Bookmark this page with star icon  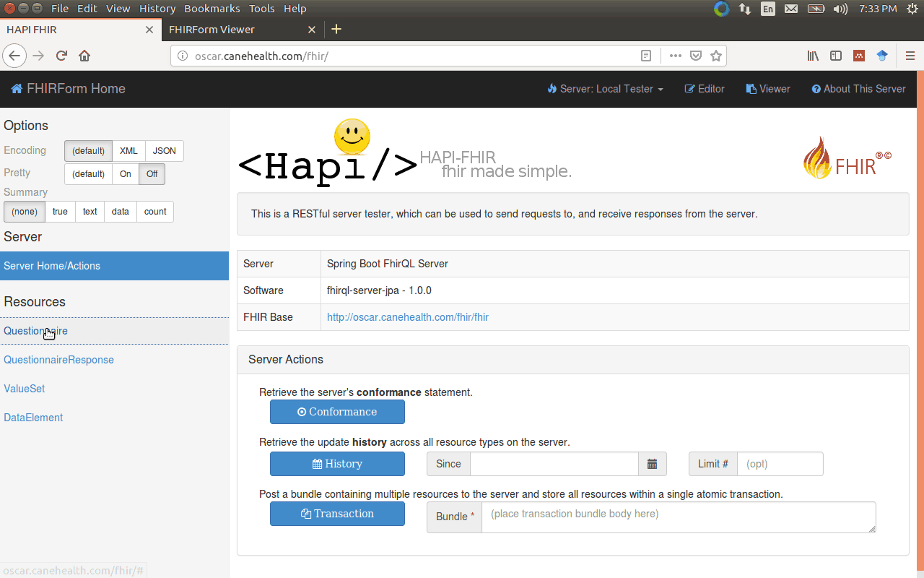pyautogui.click(x=716, y=56)
